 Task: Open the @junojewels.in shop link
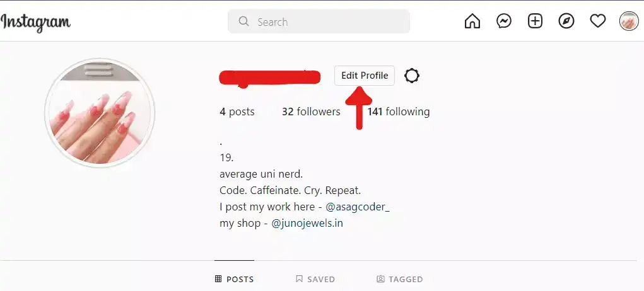point(307,224)
